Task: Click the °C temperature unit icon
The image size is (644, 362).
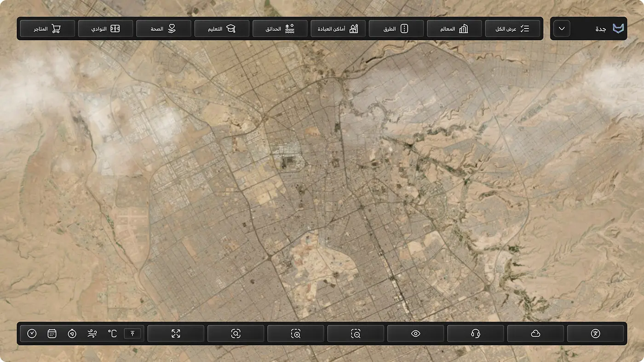Action: click(x=112, y=334)
